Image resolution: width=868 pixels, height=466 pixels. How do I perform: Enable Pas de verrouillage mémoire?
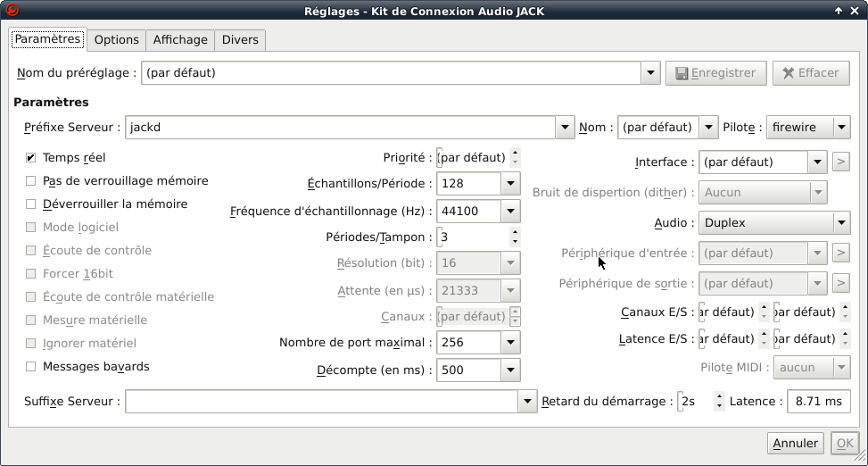tap(31, 181)
